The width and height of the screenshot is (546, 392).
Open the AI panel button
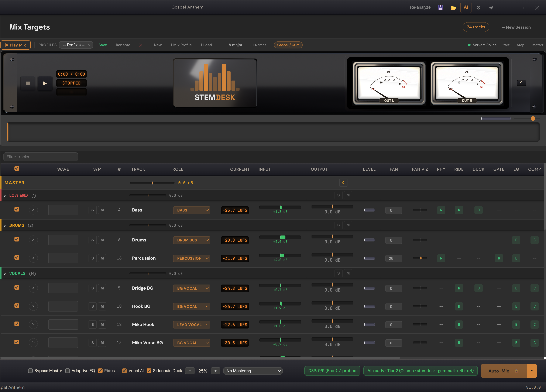(466, 7)
